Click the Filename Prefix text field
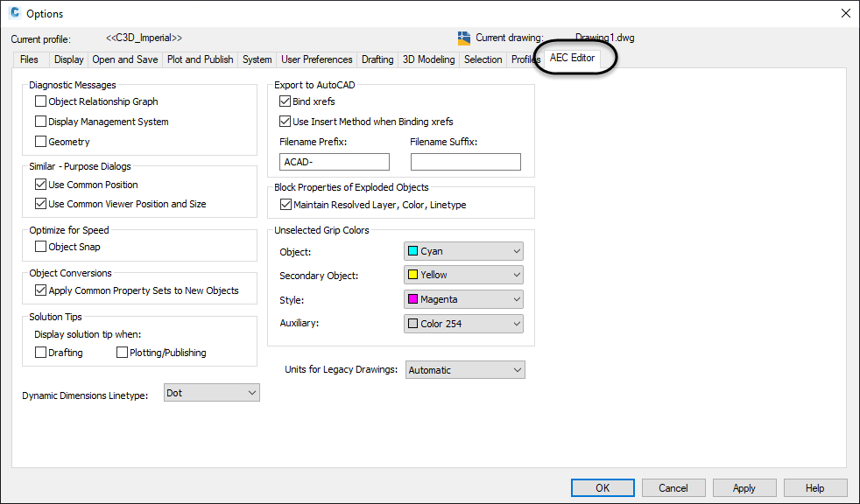 (x=335, y=162)
